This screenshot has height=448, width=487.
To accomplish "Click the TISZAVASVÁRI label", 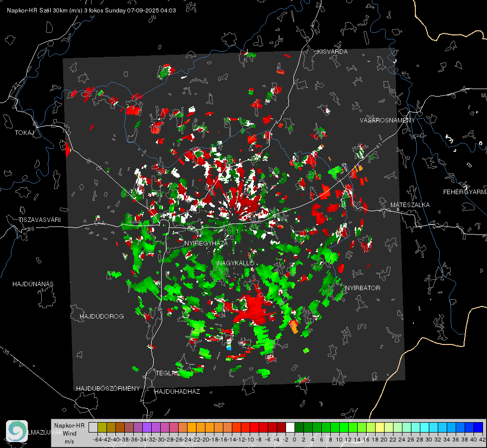I will coord(39,220).
